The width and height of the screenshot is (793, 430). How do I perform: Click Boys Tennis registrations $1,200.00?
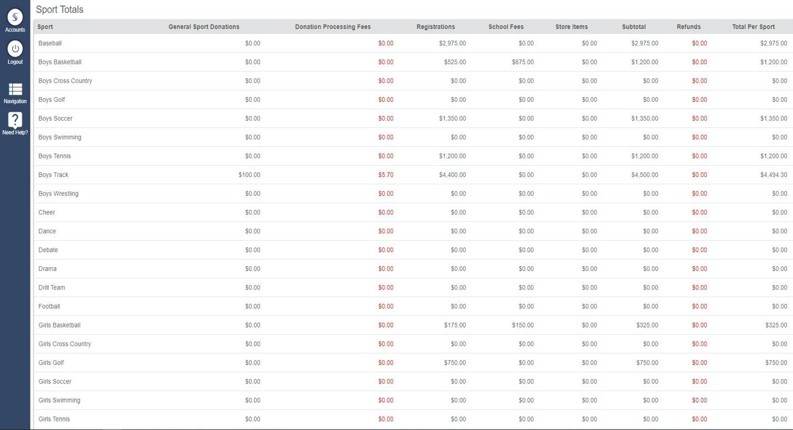(x=453, y=156)
